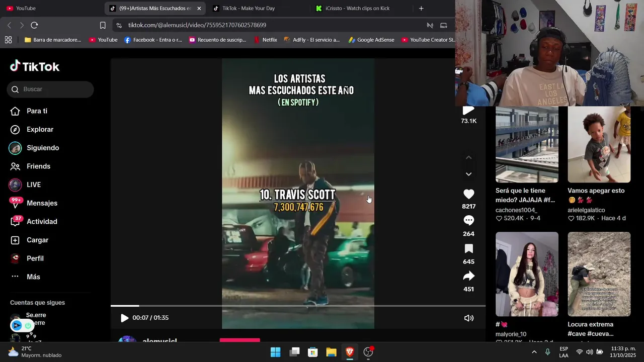644x362 pixels.
Task: Open Facebook bookmark
Action: pos(153,40)
